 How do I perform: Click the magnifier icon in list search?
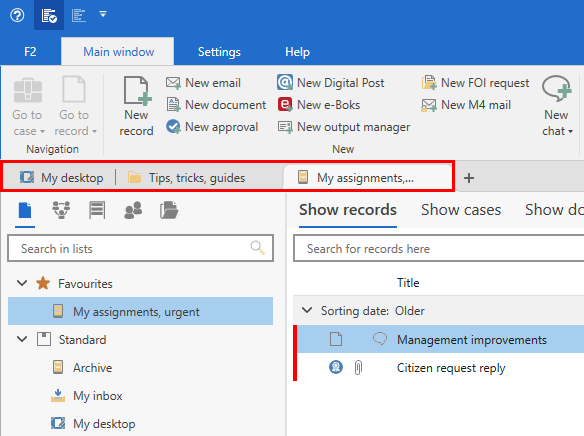257,248
